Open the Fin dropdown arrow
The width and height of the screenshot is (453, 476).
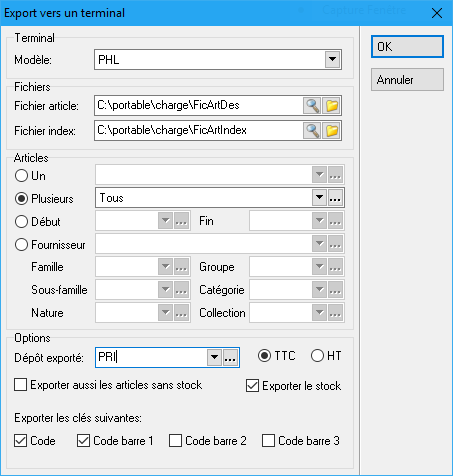[x=319, y=221]
